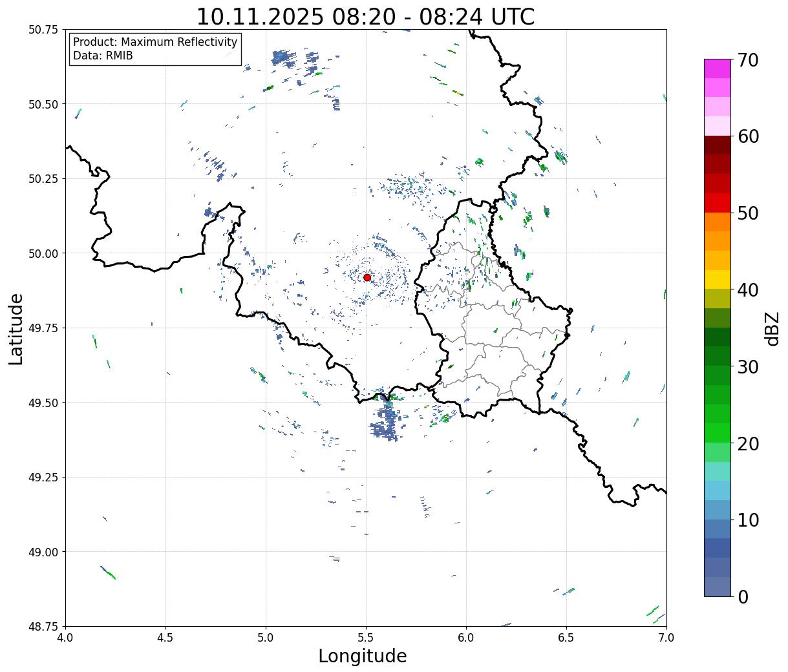Click the colorbar tick label '40'
The width and height of the screenshot is (788, 672).
(x=747, y=289)
